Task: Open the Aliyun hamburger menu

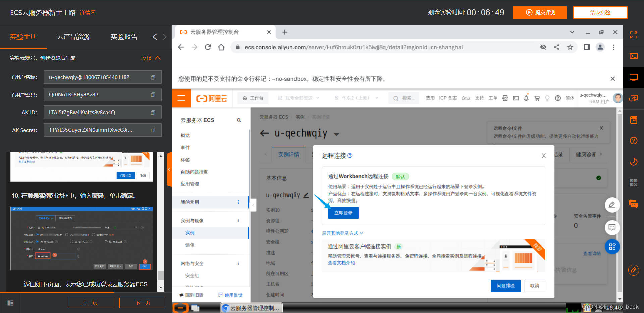Action: (x=181, y=98)
